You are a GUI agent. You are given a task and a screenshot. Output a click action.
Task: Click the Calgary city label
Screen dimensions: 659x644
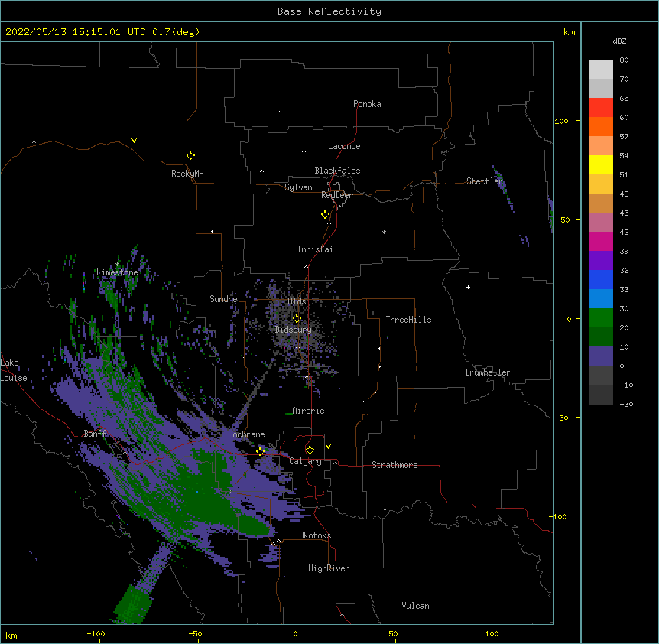305,461
